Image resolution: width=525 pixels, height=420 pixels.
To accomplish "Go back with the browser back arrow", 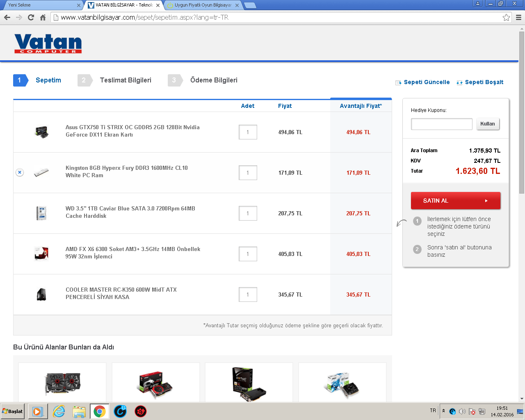I will coord(7,18).
